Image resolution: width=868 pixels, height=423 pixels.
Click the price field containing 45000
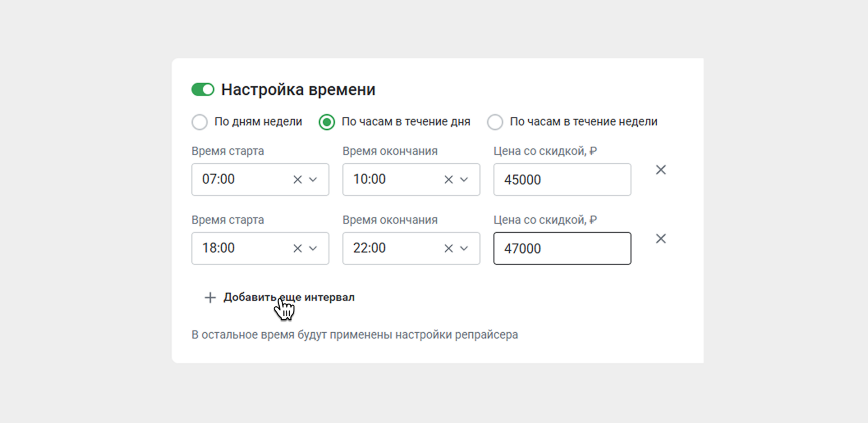562,180
